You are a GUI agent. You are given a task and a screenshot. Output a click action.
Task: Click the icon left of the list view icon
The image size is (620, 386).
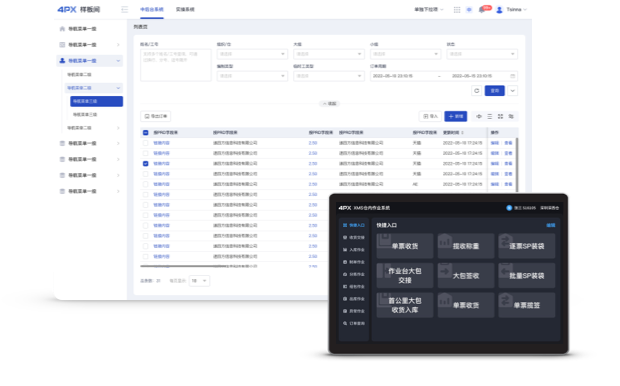pyautogui.click(x=479, y=116)
